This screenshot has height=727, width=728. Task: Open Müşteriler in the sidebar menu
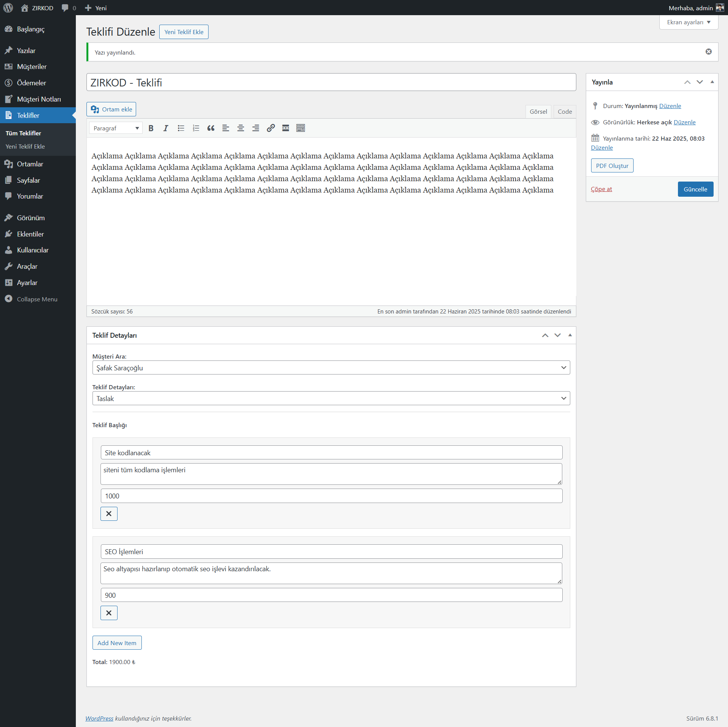coord(32,67)
